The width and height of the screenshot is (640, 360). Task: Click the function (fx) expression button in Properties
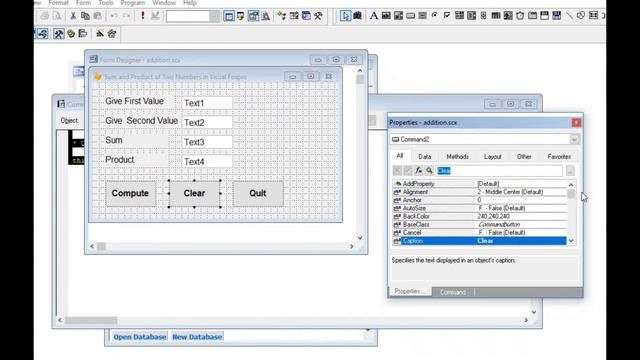(x=418, y=171)
